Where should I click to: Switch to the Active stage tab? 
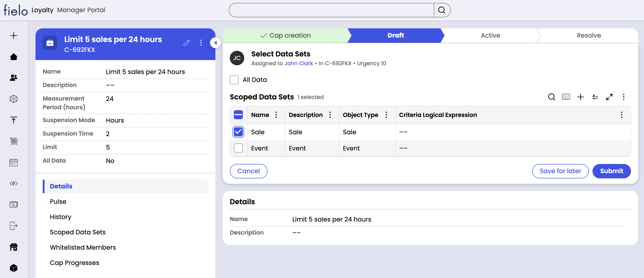[x=490, y=36]
